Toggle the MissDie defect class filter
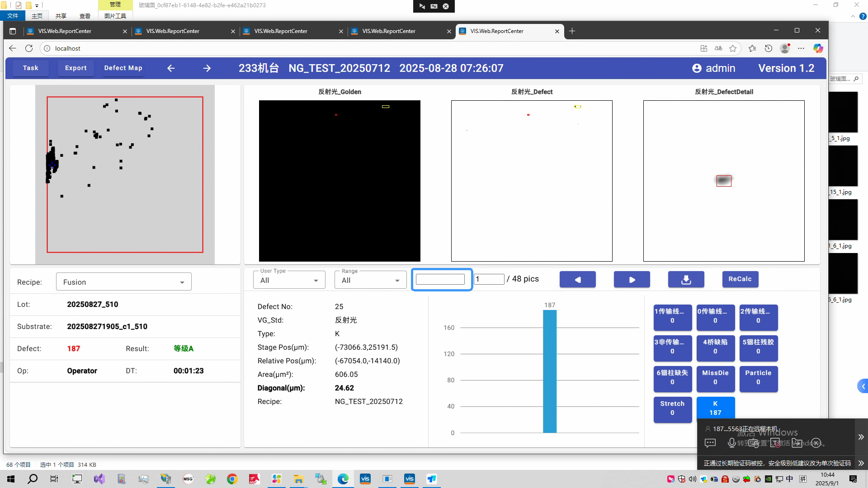Screen dimensions: 868x488 point(715,377)
